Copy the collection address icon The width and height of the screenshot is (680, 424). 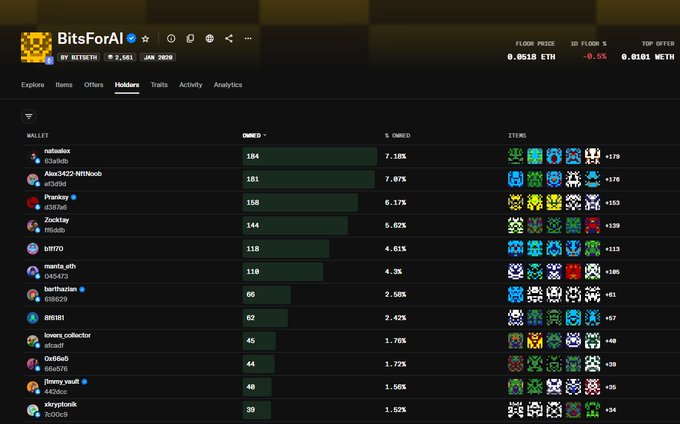190,39
